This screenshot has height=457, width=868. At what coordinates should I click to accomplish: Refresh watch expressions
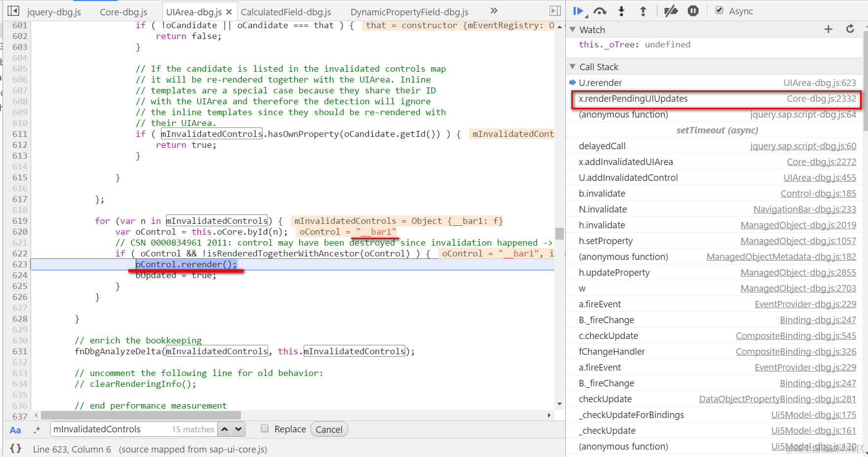(850, 29)
